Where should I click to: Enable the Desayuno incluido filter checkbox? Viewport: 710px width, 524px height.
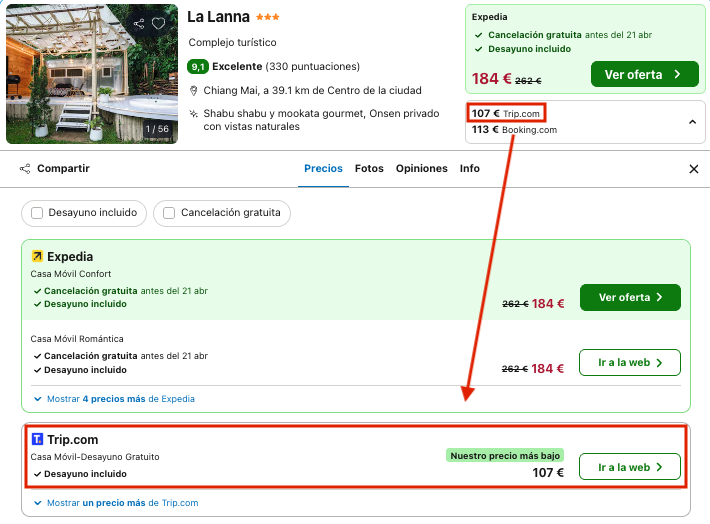point(37,213)
